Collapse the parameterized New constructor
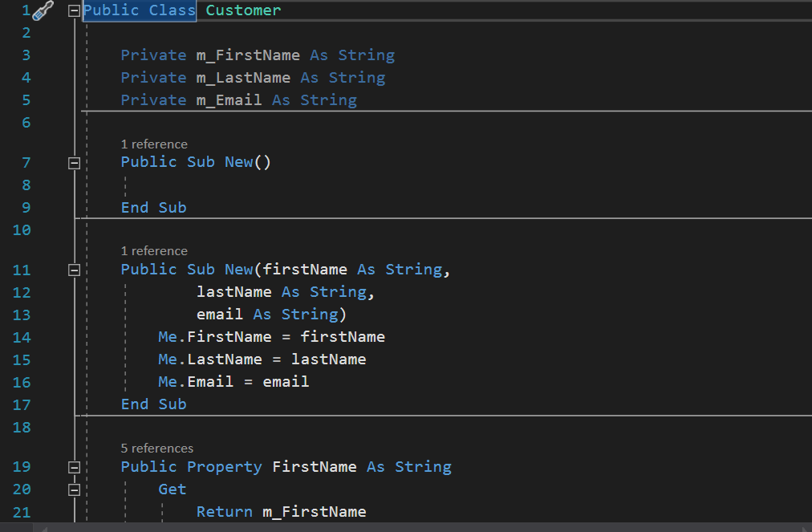Image resolution: width=812 pixels, height=532 pixels. (x=73, y=269)
